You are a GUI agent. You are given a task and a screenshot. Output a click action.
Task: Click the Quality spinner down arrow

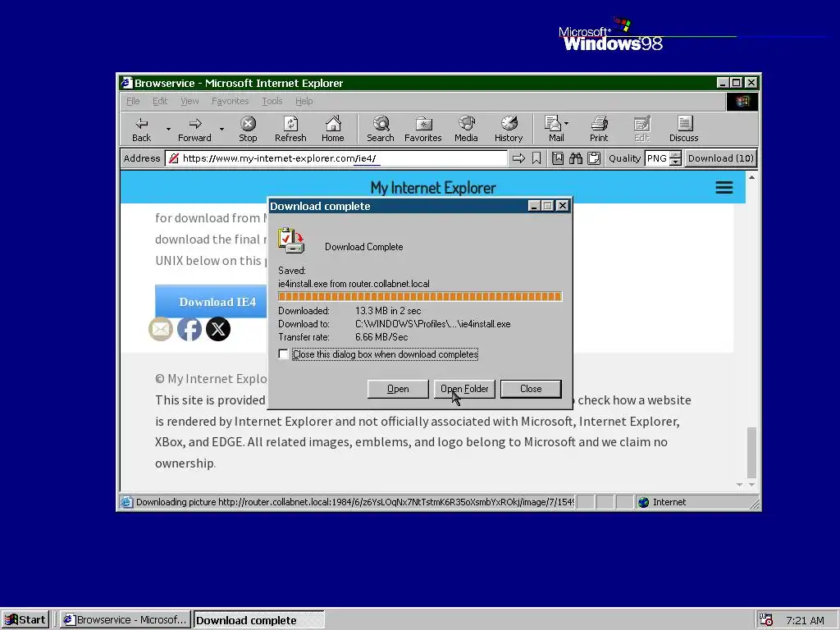click(676, 162)
